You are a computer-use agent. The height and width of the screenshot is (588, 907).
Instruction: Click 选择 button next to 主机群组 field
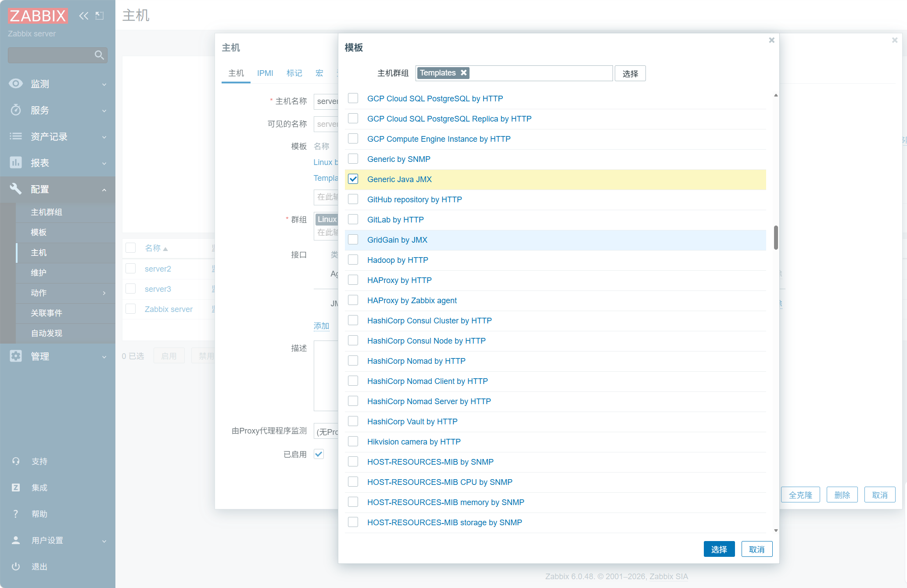pos(630,73)
